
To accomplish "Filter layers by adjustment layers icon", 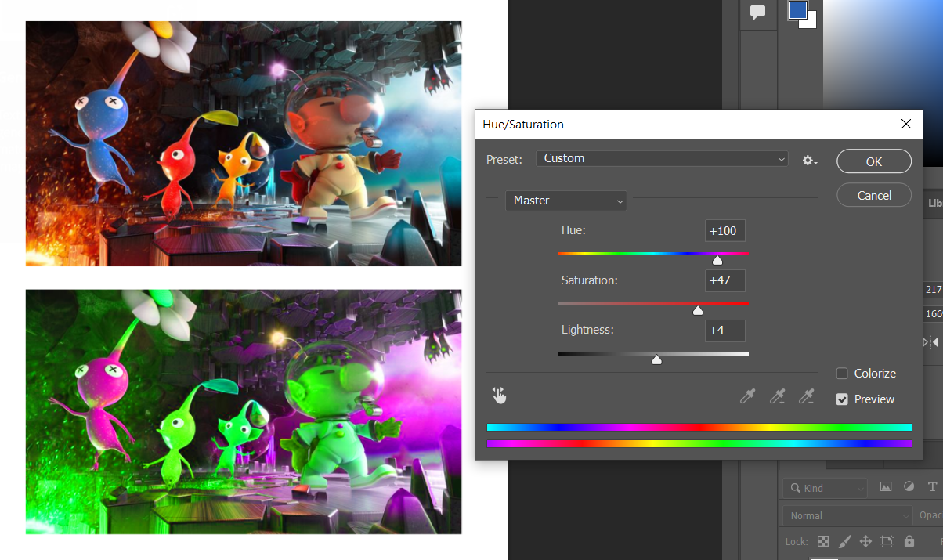I will pos(909,486).
